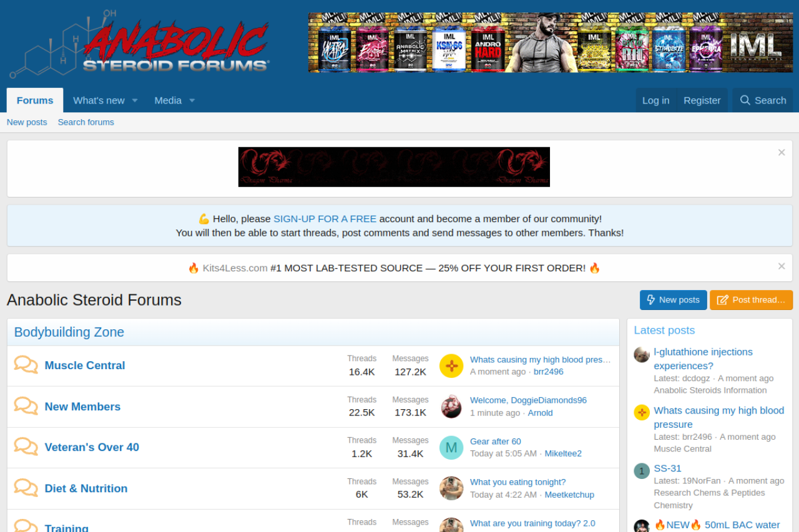799x532 pixels.
Task: Open the Bodybuilding Zone category heading
Action: [69, 332]
